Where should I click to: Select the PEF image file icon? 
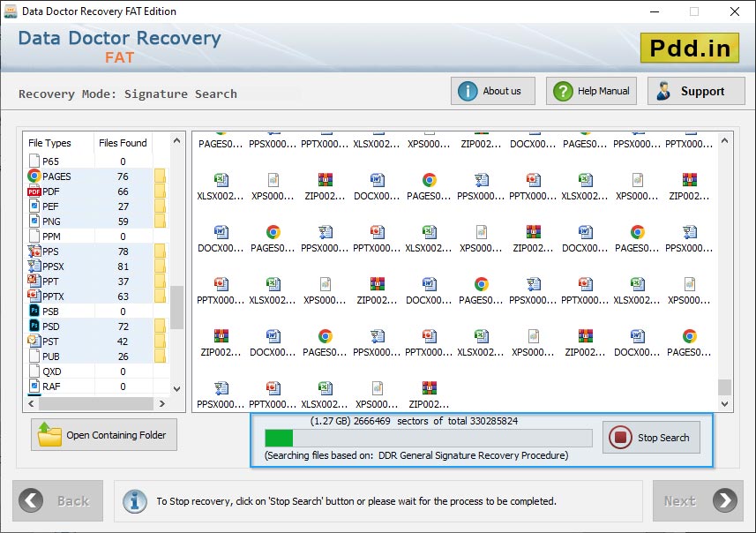34,206
